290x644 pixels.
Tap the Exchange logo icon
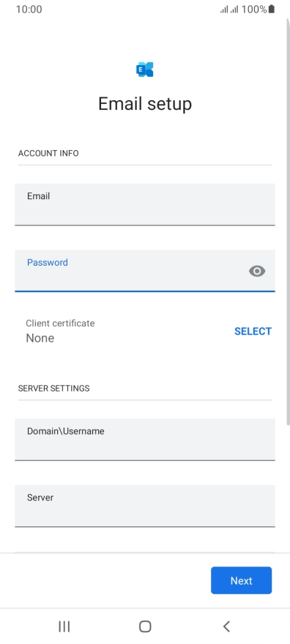[144, 70]
